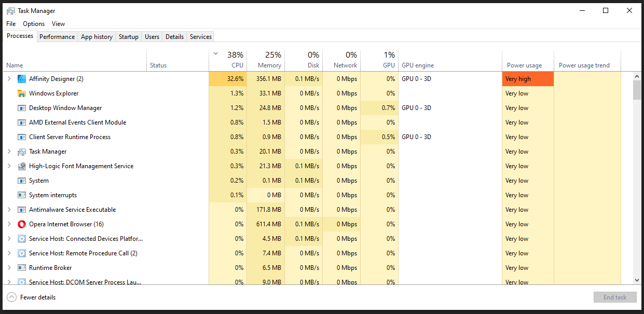Sort by the Disk column header

[x=304, y=60]
